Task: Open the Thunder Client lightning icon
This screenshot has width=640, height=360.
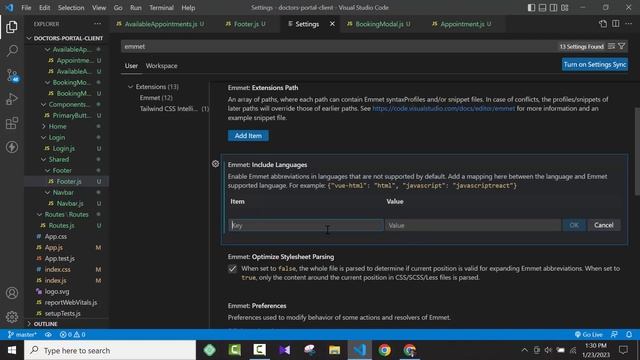Action: (x=12, y=147)
